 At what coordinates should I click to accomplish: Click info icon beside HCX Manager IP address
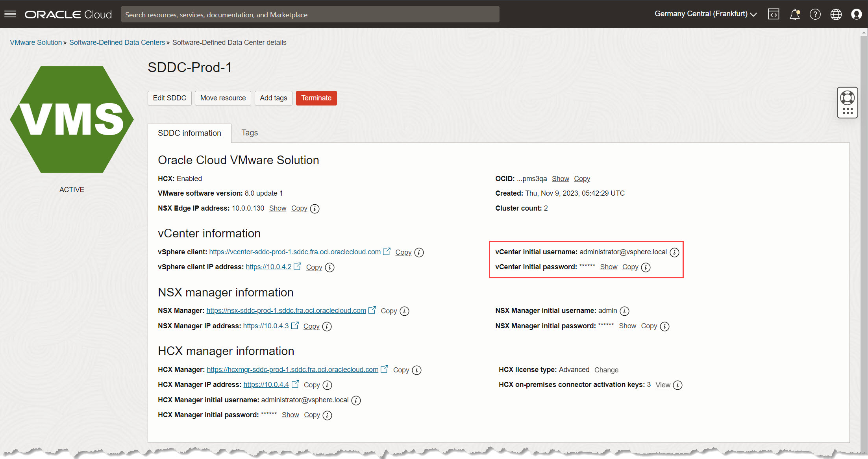pos(327,385)
